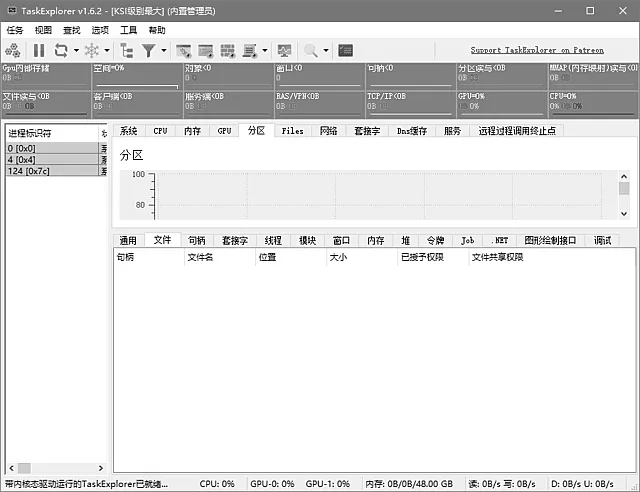Viewport: 640px width, 492px height.
Task: Open the 帮助 menu
Action: tap(157, 30)
